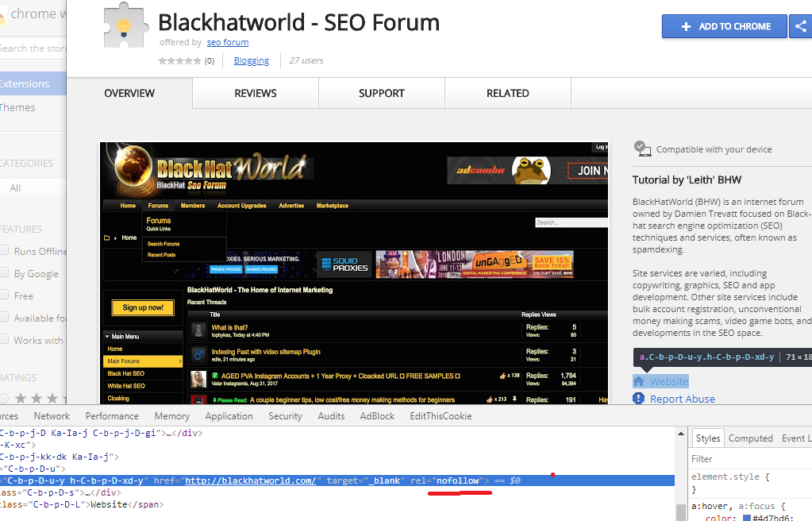Switch to the OVERVIEW tab

coord(129,93)
